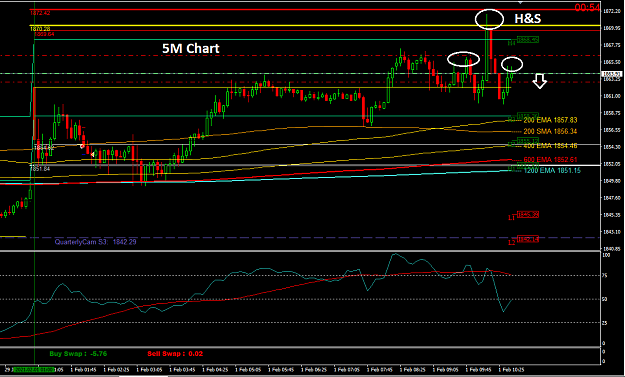Click 1 Feb 09:05 on the time axis
This screenshot has width=625, height=377.
pos(446,369)
